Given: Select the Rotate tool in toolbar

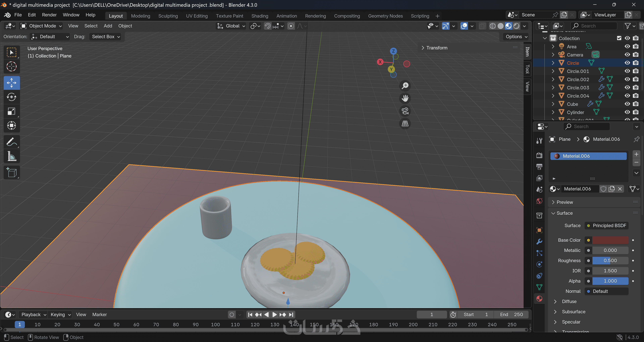Looking at the screenshot, I should [12, 97].
